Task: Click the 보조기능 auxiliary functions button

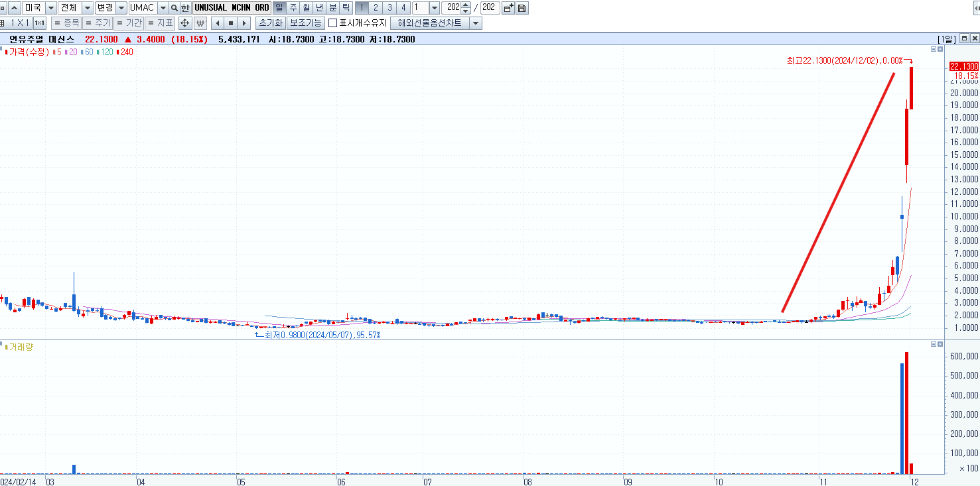Action: pyautogui.click(x=305, y=23)
